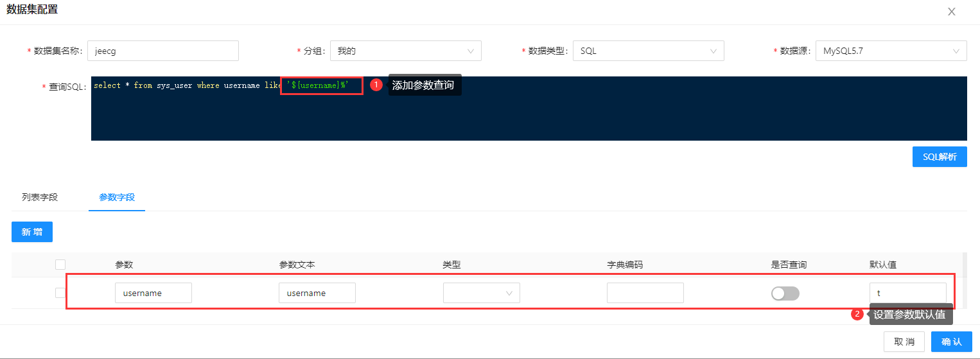Viewport: 980px width, 359px height.
Task: Check the header select-all checkbox
Action: pyautogui.click(x=60, y=265)
